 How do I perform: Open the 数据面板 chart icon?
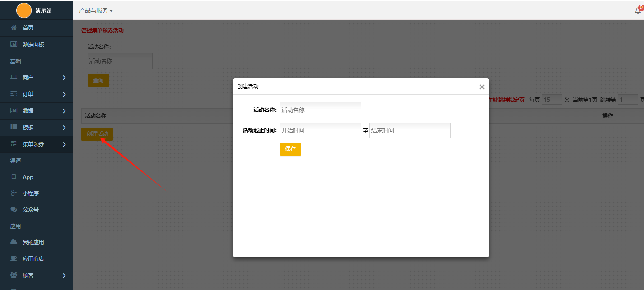(x=14, y=44)
